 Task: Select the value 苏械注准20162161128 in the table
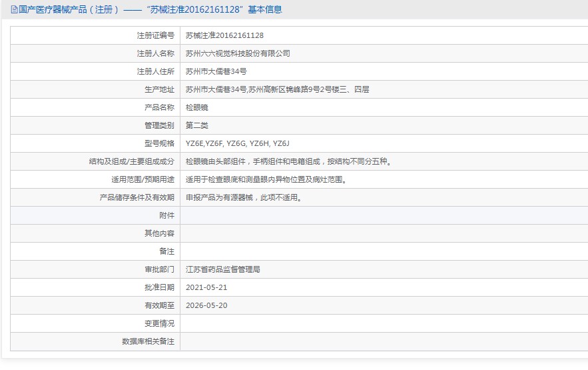tap(224, 35)
